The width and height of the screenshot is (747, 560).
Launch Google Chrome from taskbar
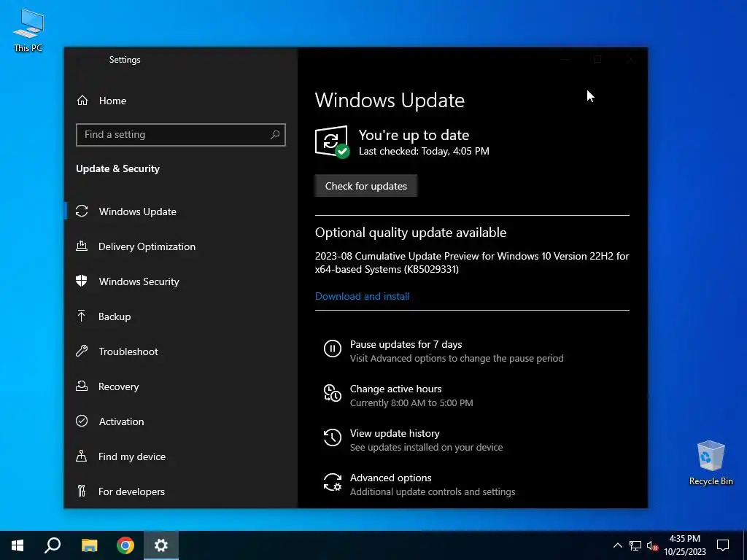click(125, 545)
